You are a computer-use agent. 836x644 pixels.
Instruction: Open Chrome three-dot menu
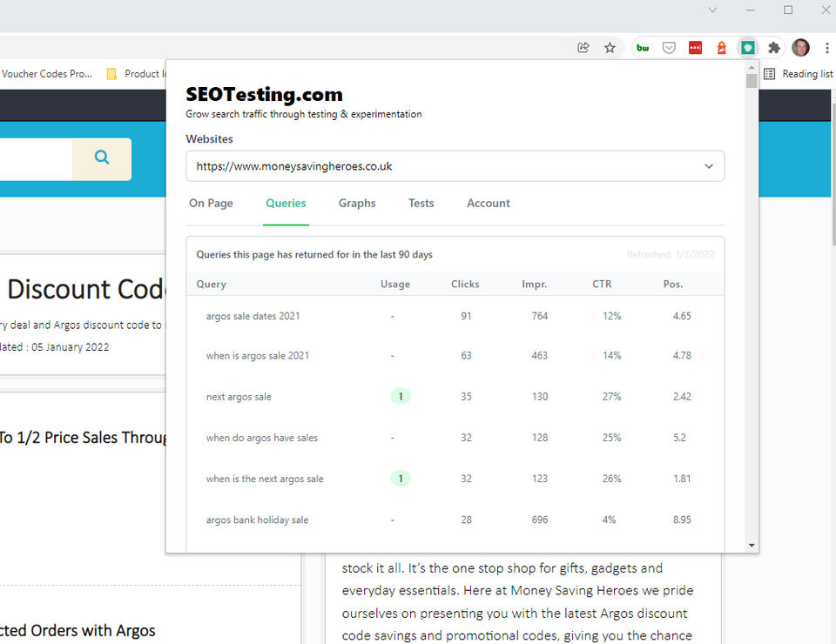827,48
